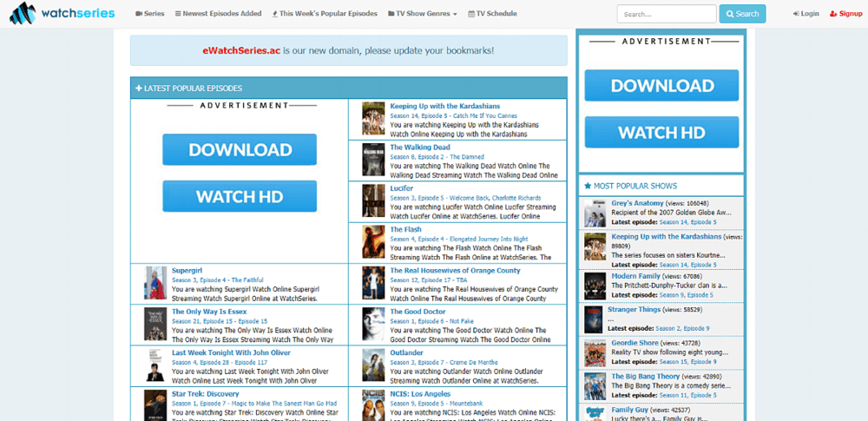
Task: Open Modern Family latest episode Season 9 Episode 5
Action: click(x=688, y=295)
